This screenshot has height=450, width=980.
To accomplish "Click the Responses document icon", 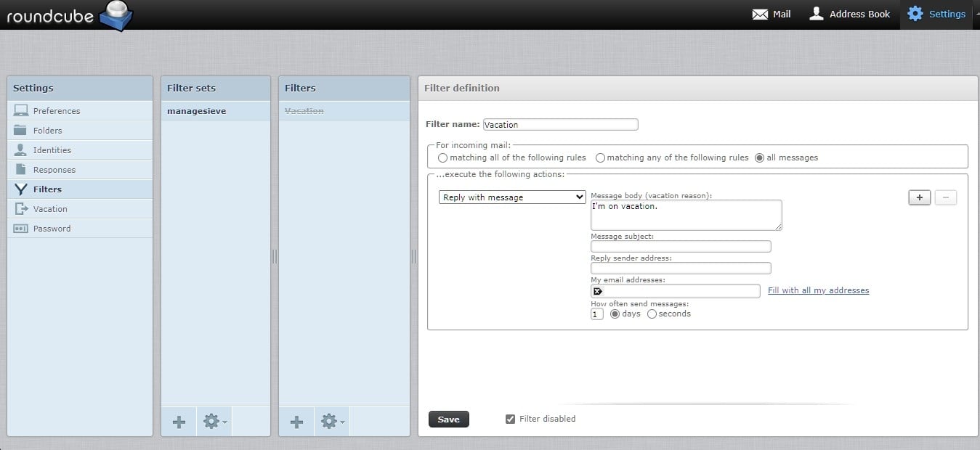I will point(21,169).
